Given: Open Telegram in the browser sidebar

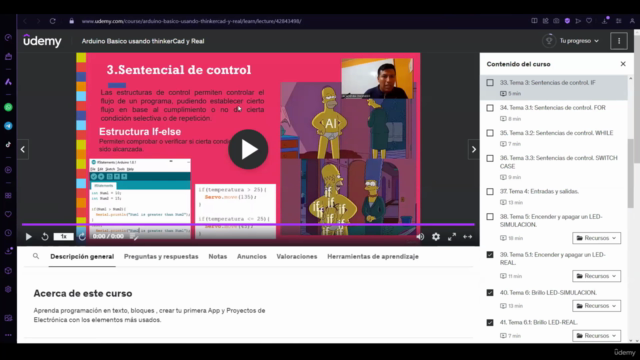Looking at the screenshot, I should [8, 126].
